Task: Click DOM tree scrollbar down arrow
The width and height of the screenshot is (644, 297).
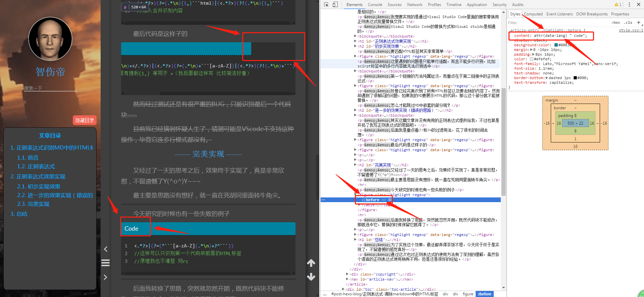Action: click(503, 288)
